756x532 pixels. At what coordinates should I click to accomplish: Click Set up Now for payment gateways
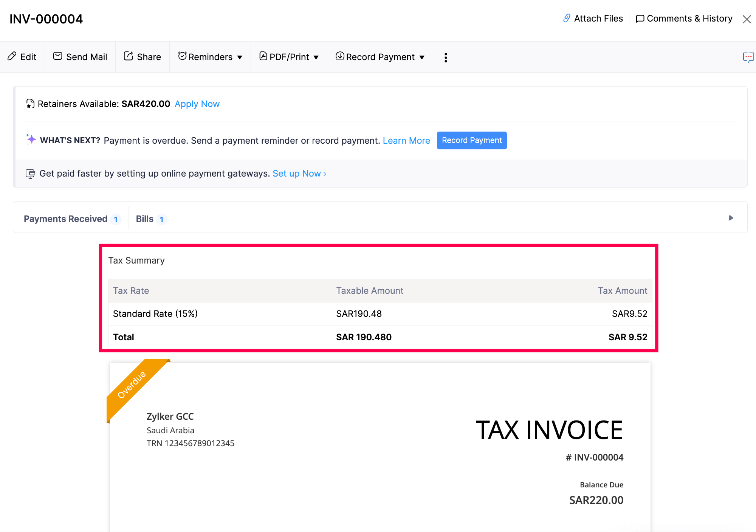297,173
